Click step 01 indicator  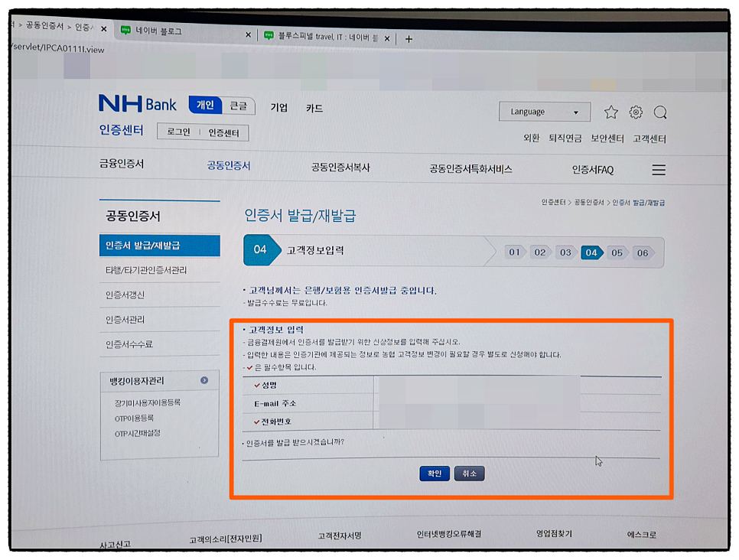pos(514,252)
